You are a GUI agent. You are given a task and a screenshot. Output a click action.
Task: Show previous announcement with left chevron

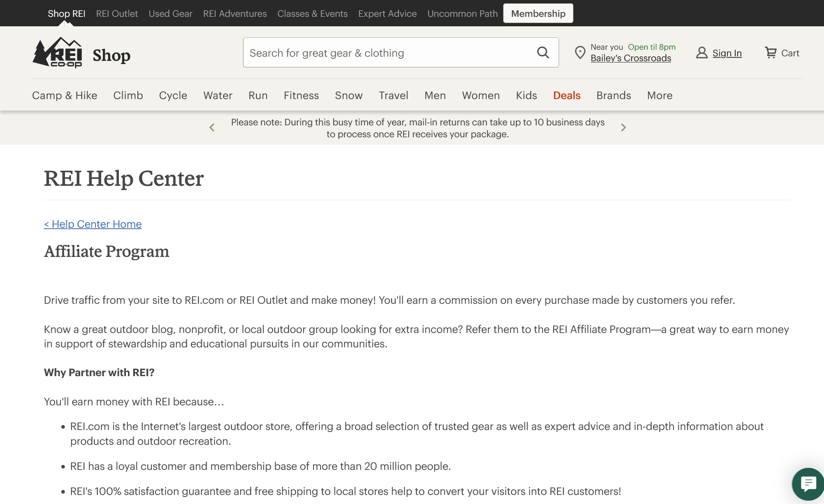(x=212, y=127)
